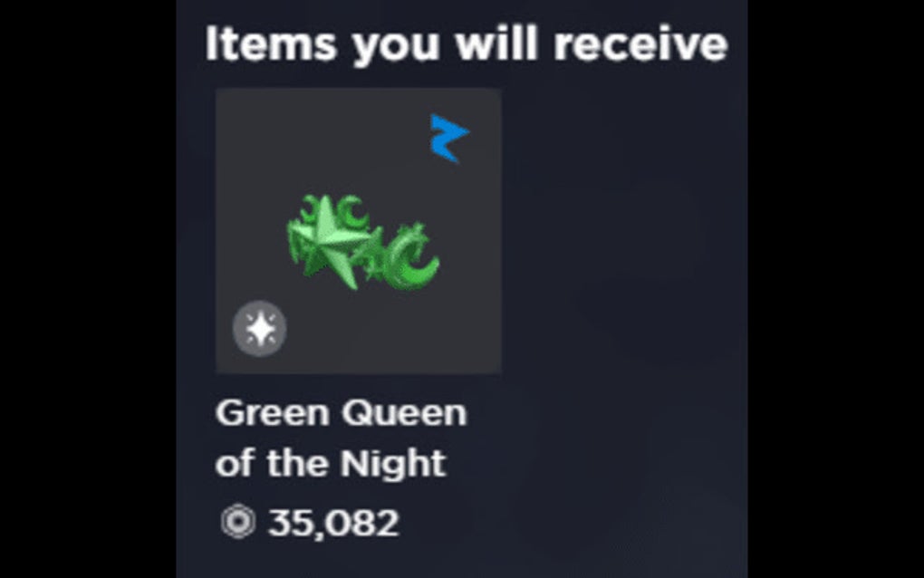
Task: Click the word 'Queen' in item name
Action: tap(404, 413)
